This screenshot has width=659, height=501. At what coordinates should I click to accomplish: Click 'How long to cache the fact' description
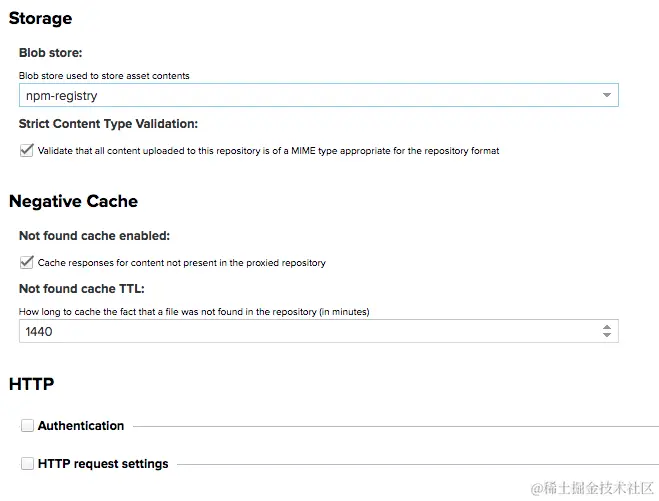pyautogui.click(x=194, y=312)
